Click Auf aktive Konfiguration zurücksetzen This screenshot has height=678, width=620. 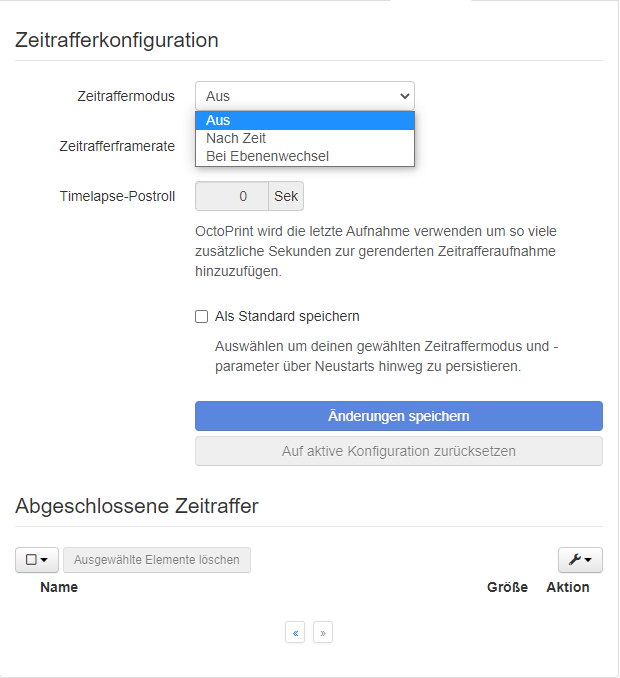point(399,451)
